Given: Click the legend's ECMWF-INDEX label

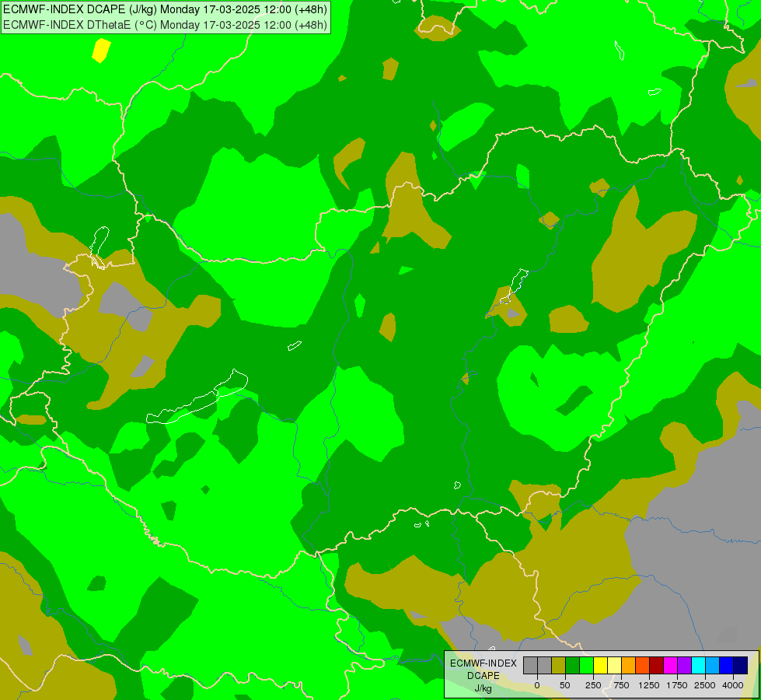Looking at the screenshot, I should 483,663.
